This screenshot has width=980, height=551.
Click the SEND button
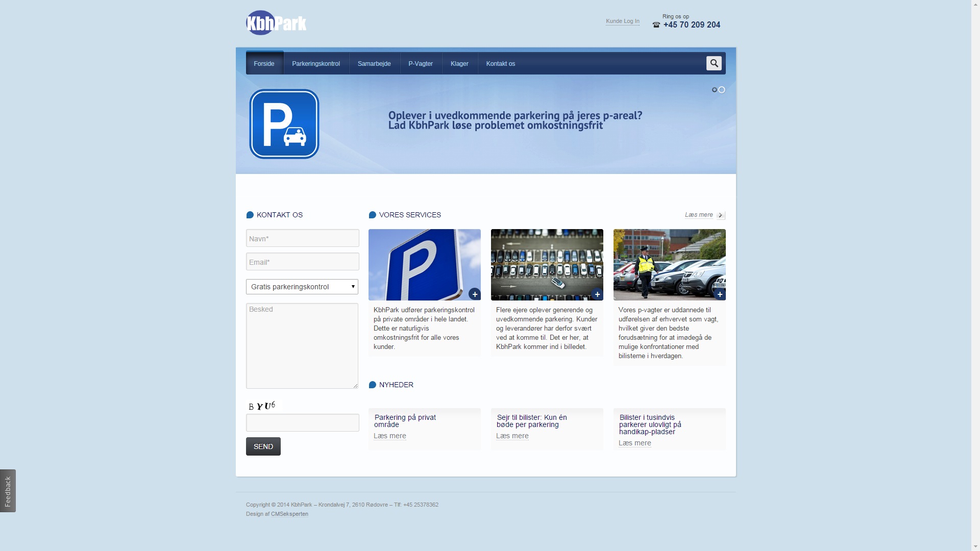(x=263, y=446)
